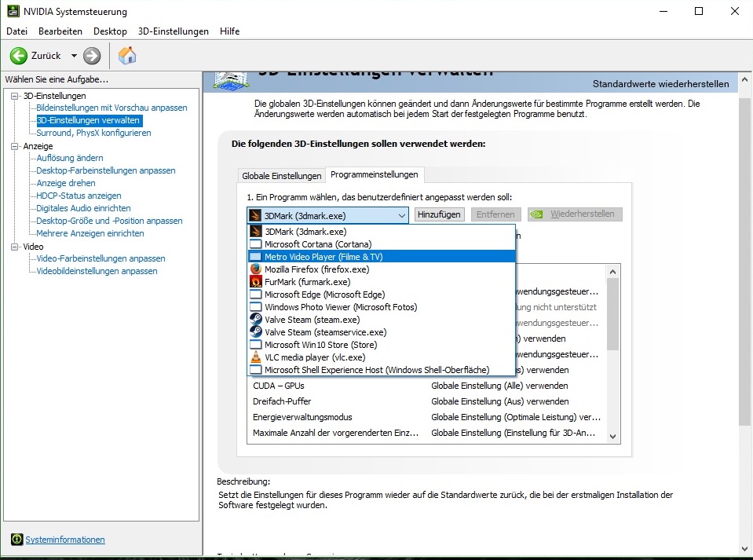This screenshot has width=753, height=560.
Task: Select 3DMark (3dmark.exe) from the list
Action: pos(382,232)
